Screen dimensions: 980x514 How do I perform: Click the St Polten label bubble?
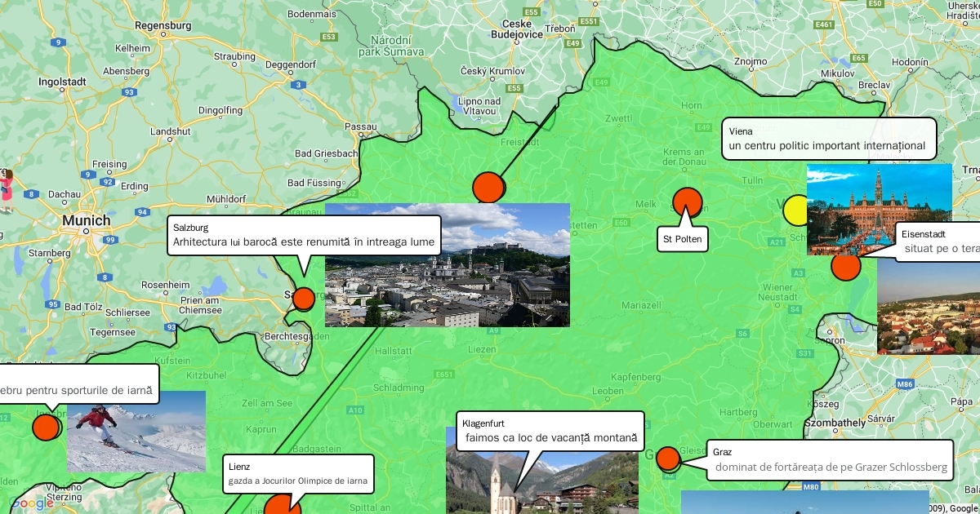coord(684,239)
